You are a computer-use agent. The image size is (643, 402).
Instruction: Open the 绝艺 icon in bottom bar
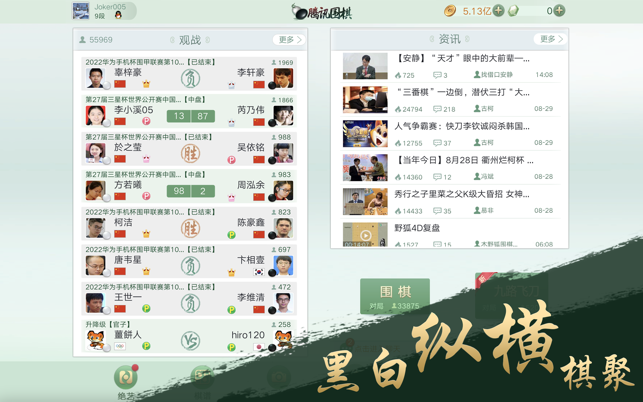tap(126, 377)
